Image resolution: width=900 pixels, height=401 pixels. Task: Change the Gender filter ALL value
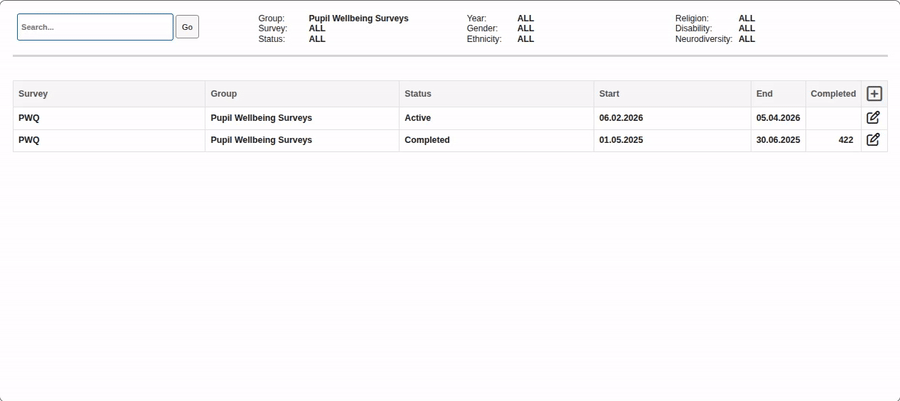coord(525,29)
